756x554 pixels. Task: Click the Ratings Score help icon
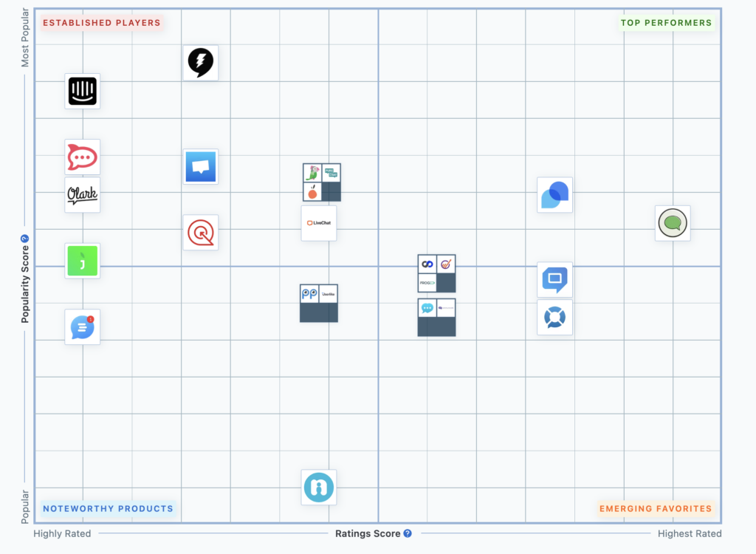click(408, 533)
